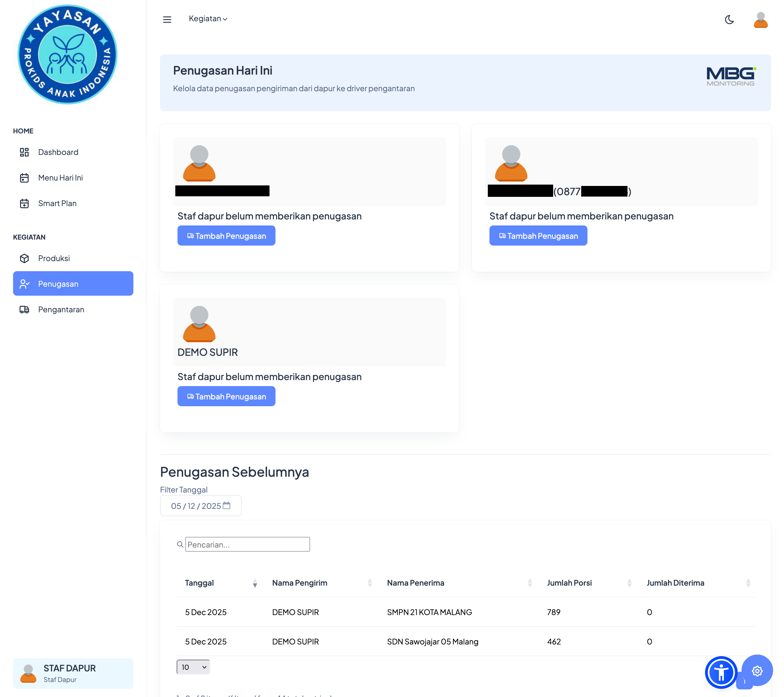Open Pengantaran in the sidebar
The height and width of the screenshot is (697, 784).
tap(61, 310)
